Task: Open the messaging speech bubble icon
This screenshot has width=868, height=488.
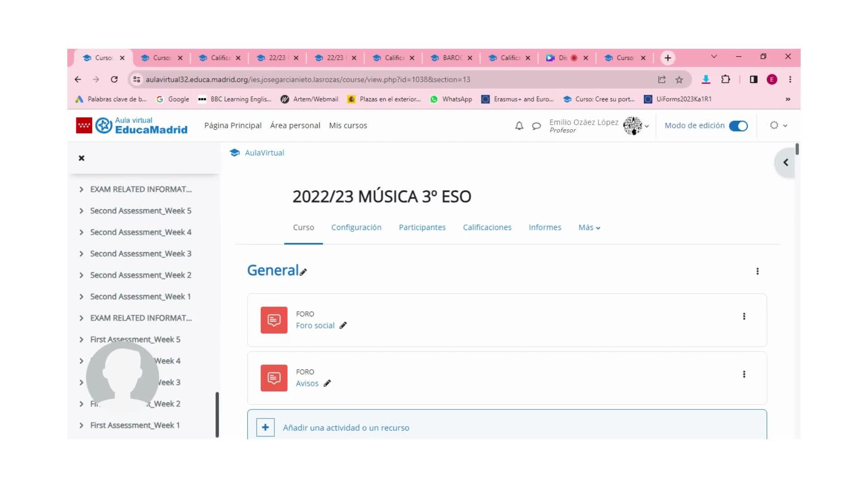Action: (536, 126)
